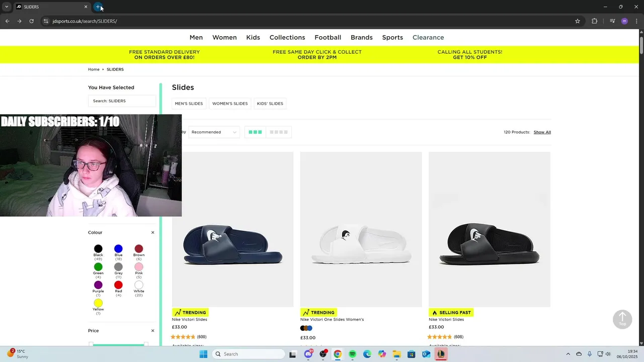The image size is (644, 362).
Task: Open the Kids menu
Action: pyautogui.click(x=253, y=38)
